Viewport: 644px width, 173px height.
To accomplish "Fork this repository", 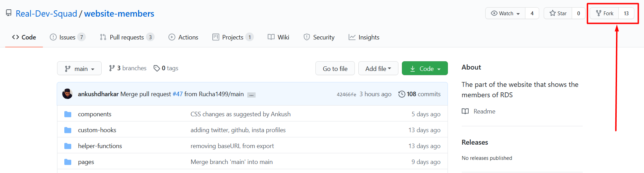I will pyautogui.click(x=605, y=13).
